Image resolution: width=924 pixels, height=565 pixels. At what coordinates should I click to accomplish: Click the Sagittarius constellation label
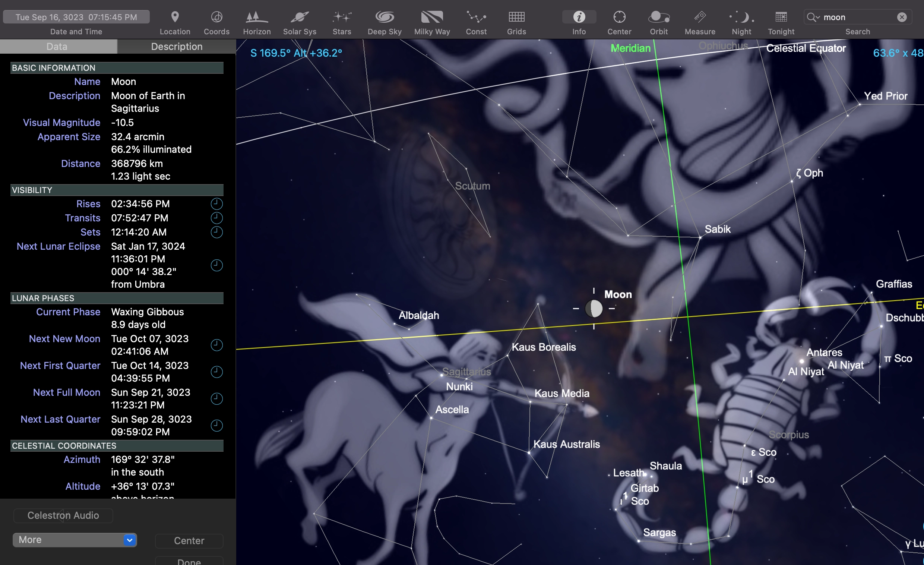[466, 372]
